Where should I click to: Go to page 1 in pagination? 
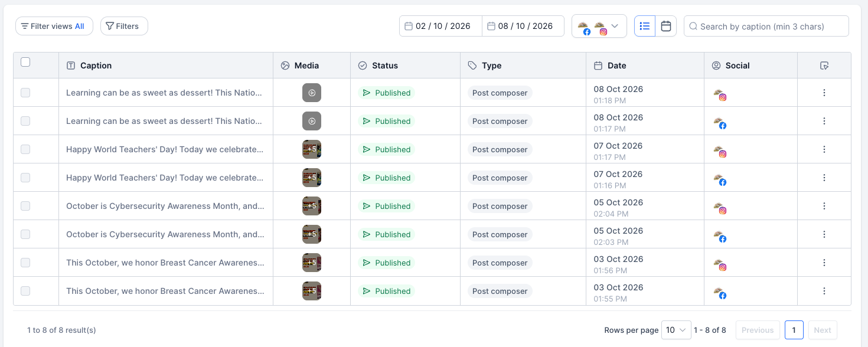click(794, 330)
